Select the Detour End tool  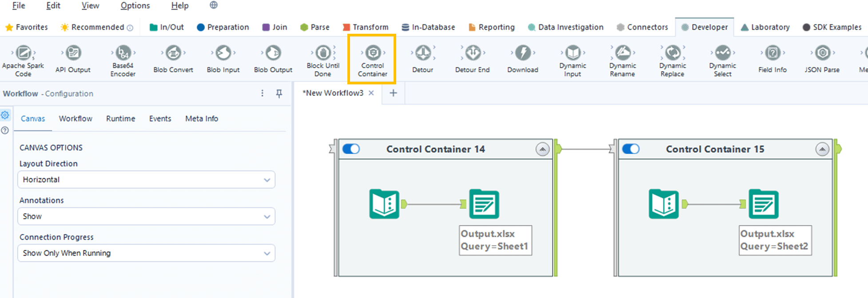coord(473,59)
